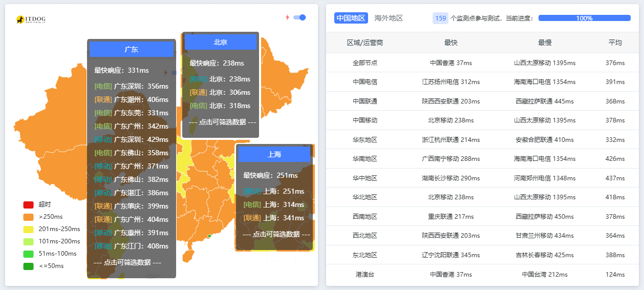Viewport: 644px width, 290px height.
Task: Select the 全部节点 row
Action: (x=482, y=63)
